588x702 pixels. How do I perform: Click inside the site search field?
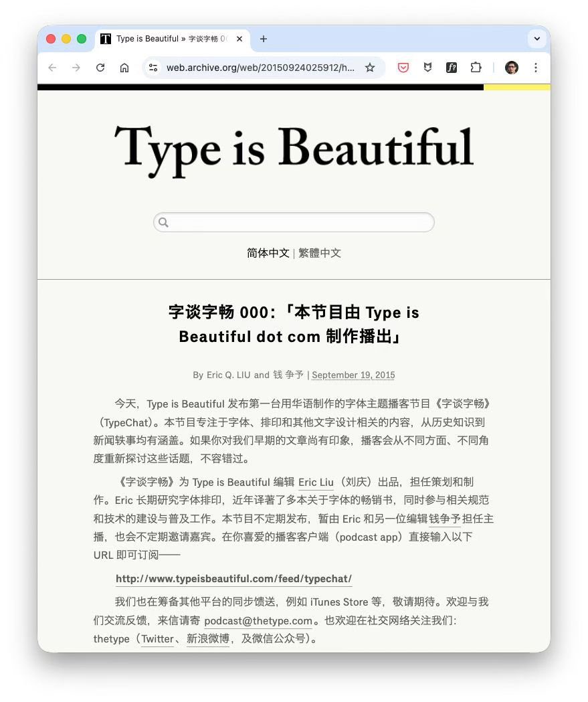[294, 222]
